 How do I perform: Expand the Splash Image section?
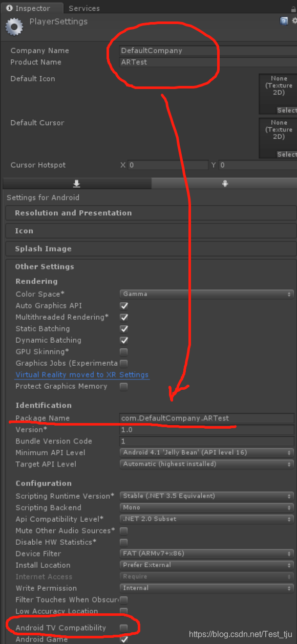(151, 249)
